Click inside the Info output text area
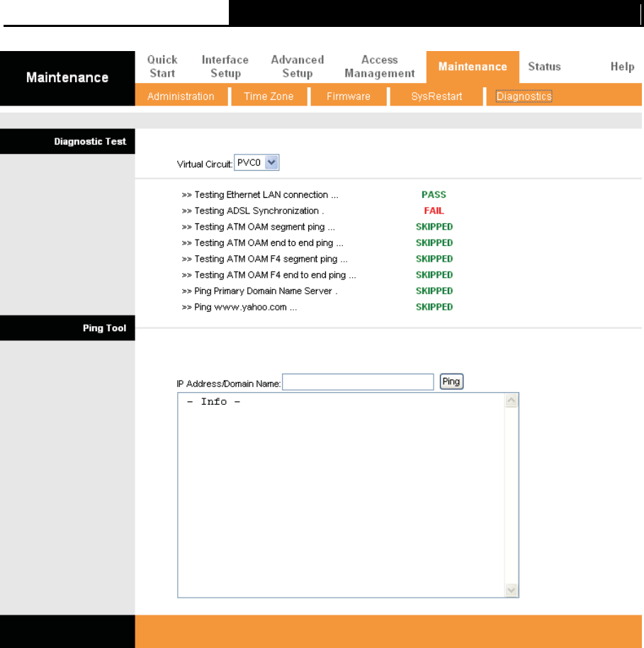 [x=341, y=495]
